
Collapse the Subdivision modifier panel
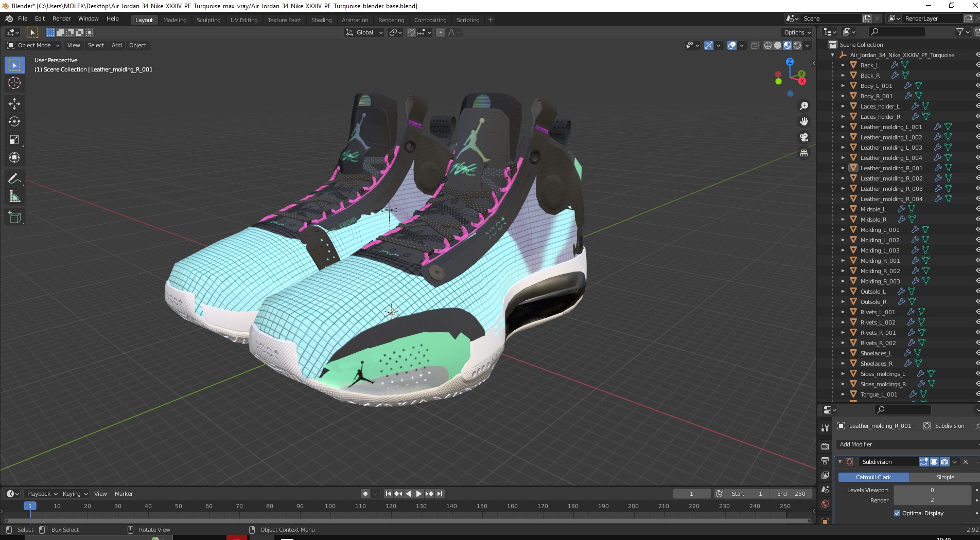(x=840, y=462)
